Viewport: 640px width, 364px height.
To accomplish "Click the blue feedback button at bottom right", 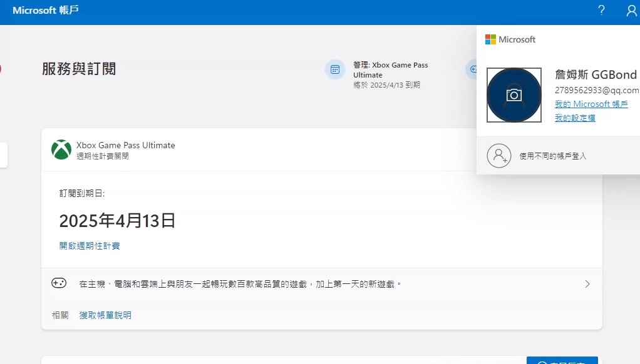I will tap(562, 360).
